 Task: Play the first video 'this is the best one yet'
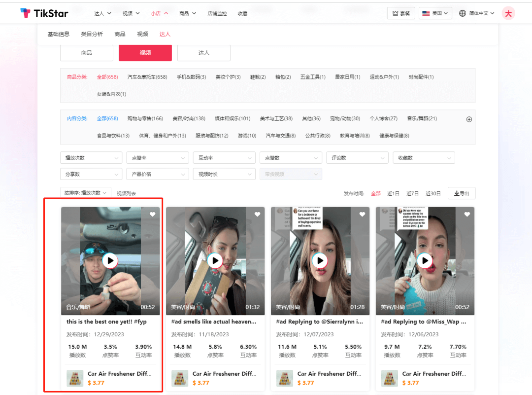(110, 260)
